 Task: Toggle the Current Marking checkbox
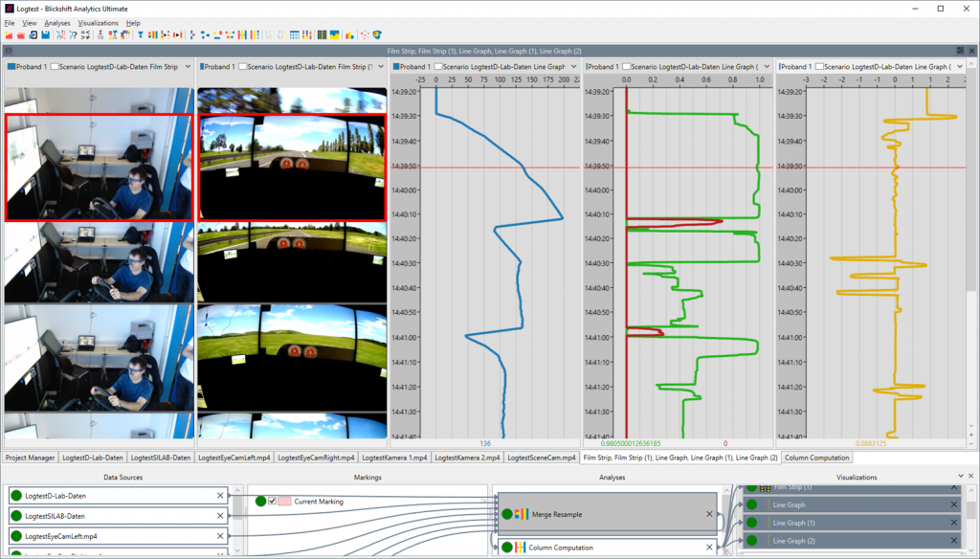coord(273,501)
